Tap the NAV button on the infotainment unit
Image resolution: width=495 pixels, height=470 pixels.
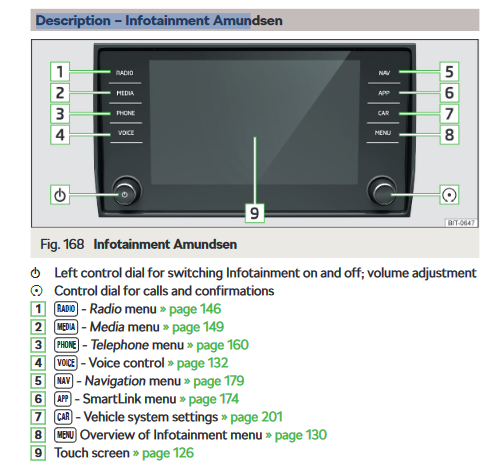coord(384,73)
